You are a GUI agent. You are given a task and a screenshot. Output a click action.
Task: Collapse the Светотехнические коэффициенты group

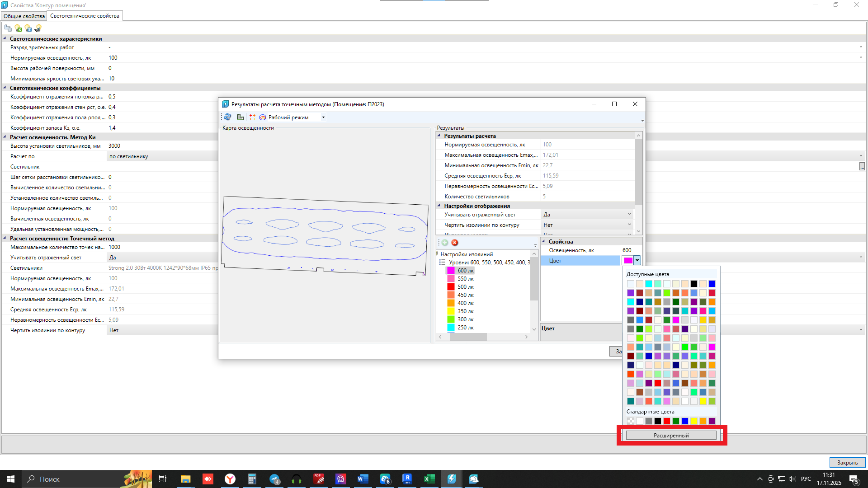pos(5,88)
